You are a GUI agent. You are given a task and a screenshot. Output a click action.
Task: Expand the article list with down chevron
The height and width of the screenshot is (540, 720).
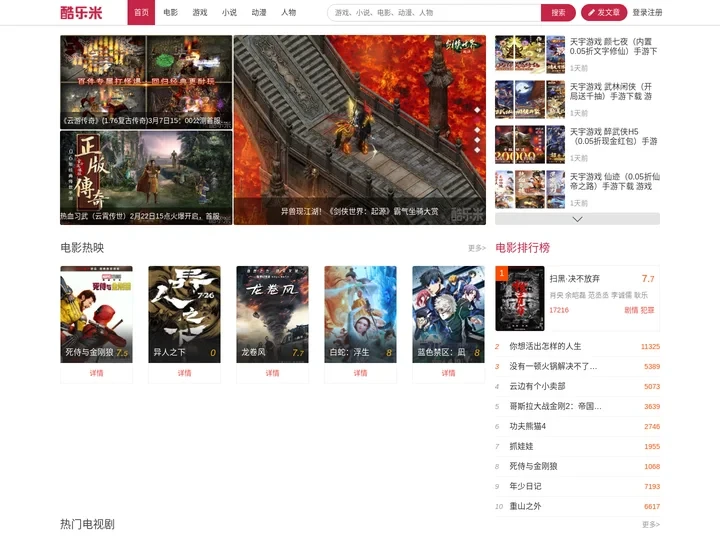(x=577, y=219)
